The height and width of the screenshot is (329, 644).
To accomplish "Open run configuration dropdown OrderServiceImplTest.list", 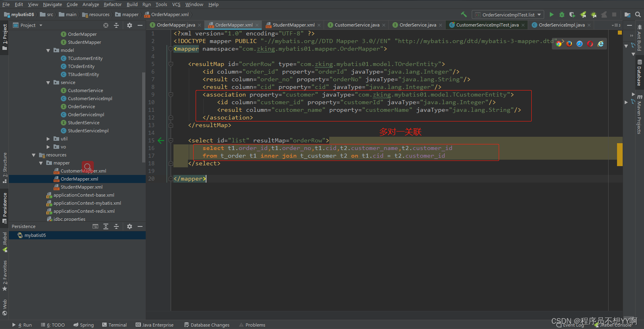I will click(x=508, y=14).
